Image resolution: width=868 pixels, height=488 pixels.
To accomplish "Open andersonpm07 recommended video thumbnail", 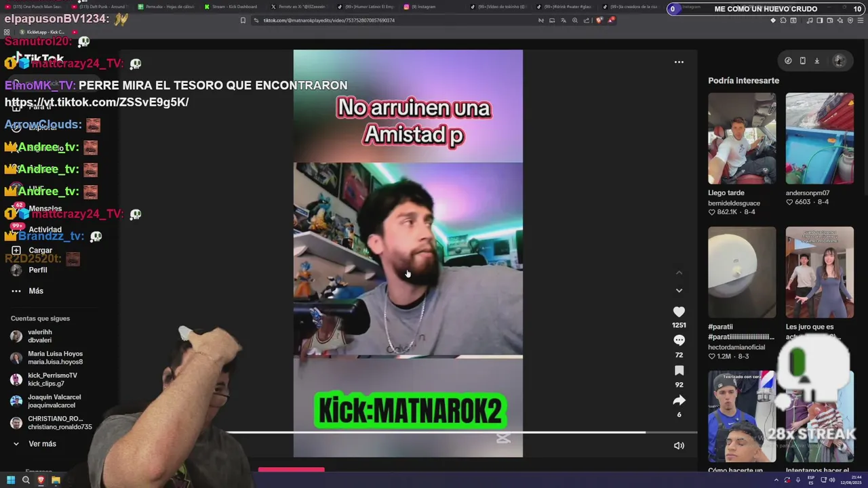I will [x=819, y=138].
